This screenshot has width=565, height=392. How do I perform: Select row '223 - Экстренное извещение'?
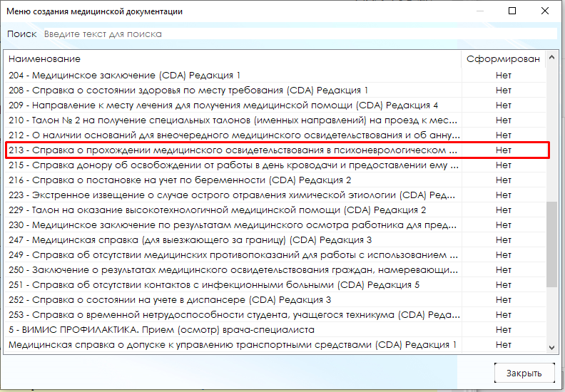pyautogui.click(x=275, y=195)
